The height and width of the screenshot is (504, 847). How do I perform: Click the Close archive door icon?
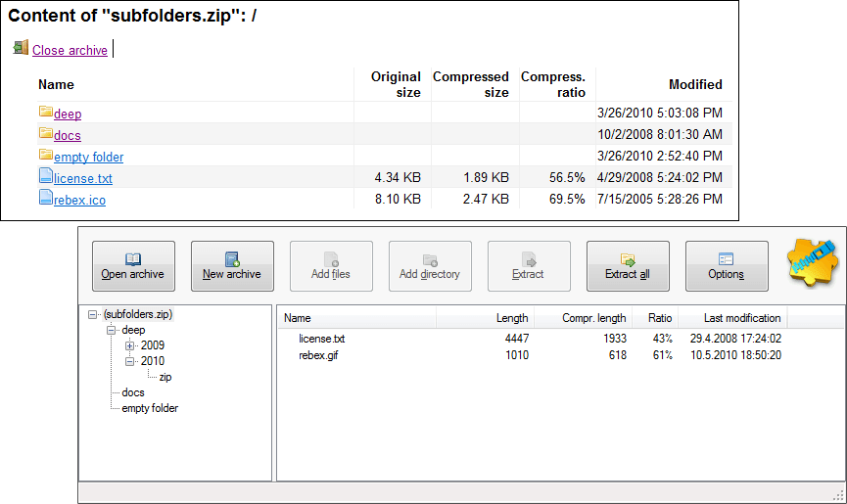21,48
